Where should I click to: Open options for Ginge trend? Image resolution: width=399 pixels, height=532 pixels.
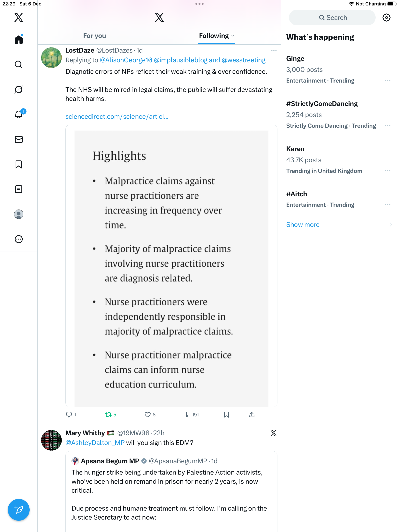click(388, 81)
